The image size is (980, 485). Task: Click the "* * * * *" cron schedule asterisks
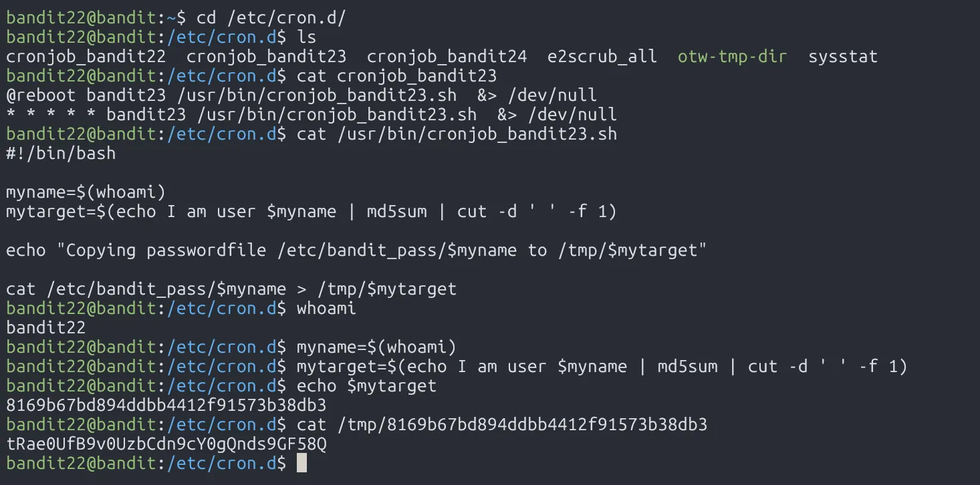(x=46, y=114)
